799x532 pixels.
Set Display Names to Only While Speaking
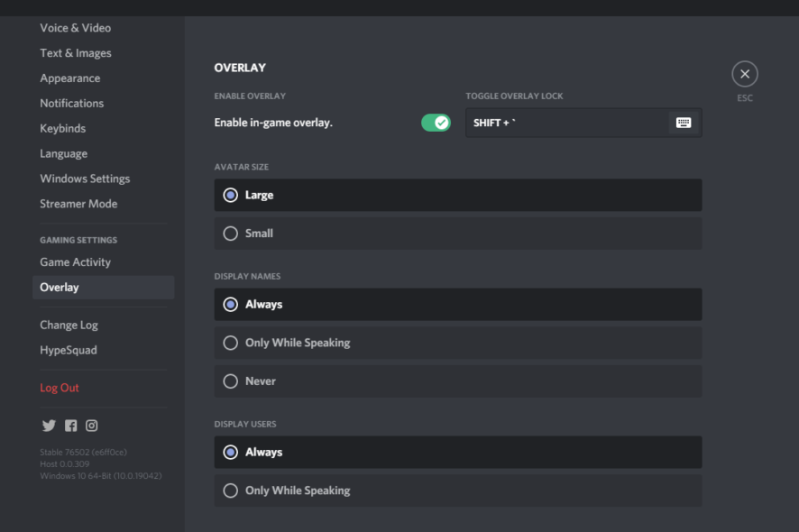click(457, 343)
